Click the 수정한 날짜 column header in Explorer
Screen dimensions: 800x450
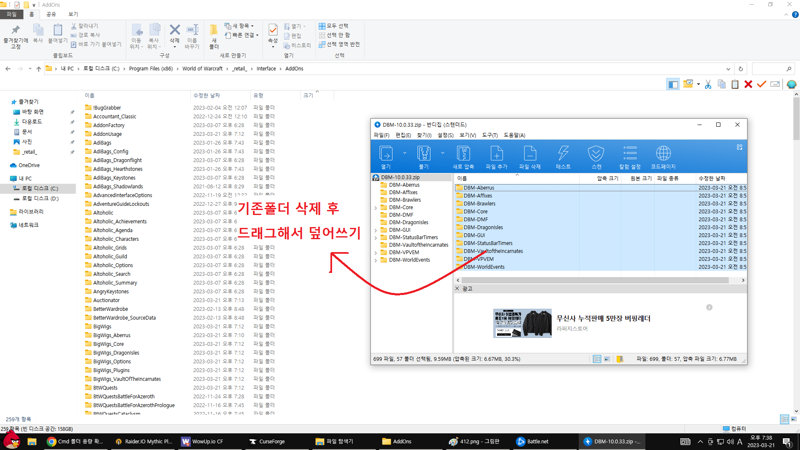pyautogui.click(x=220, y=95)
